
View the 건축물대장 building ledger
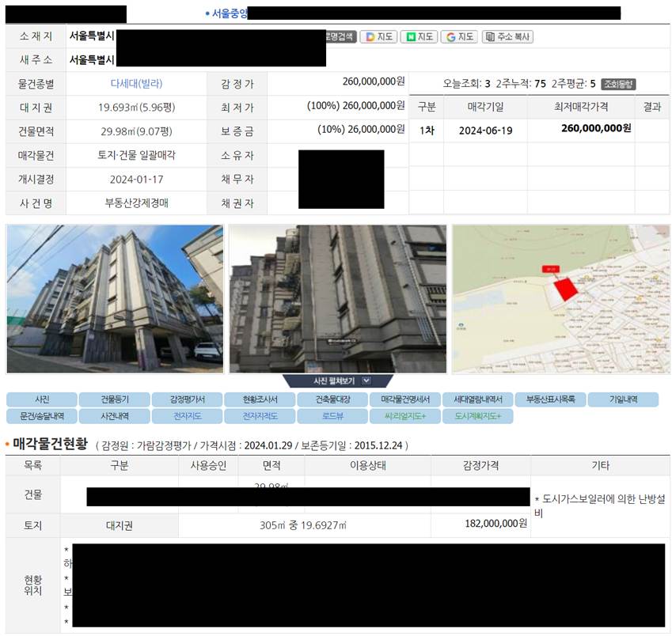[x=332, y=399]
